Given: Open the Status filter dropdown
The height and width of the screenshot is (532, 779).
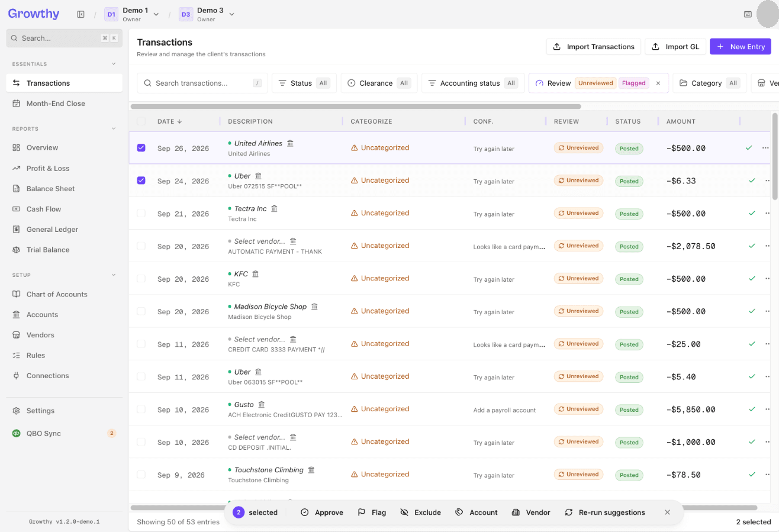Looking at the screenshot, I should [304, 83].
